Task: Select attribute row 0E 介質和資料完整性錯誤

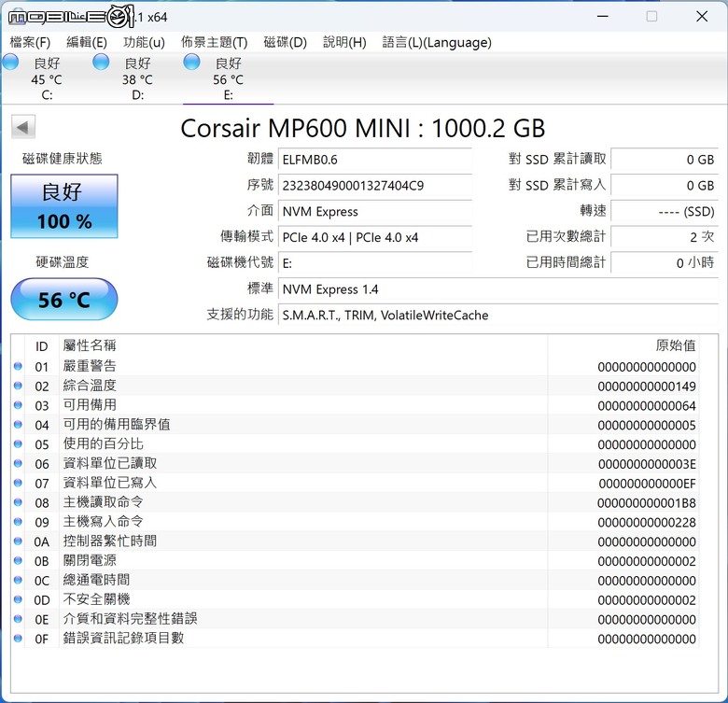Action: pyautogui.click(x=356, y=620)
